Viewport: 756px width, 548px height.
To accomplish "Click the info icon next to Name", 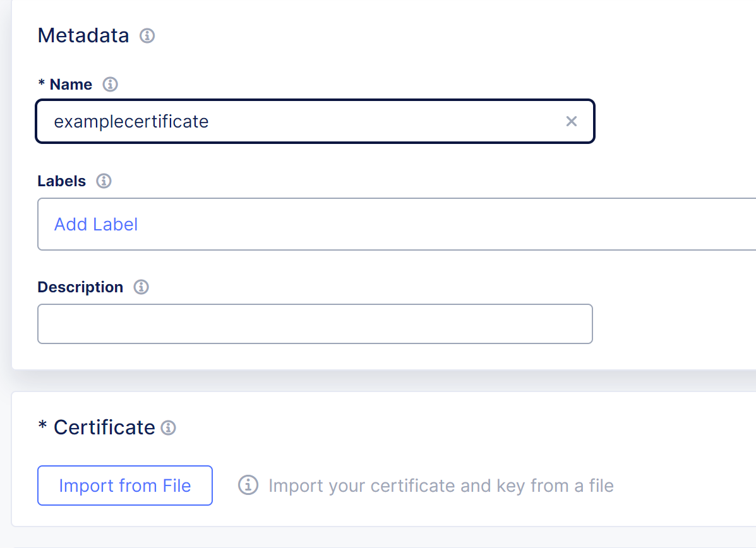I will point(110,83).
